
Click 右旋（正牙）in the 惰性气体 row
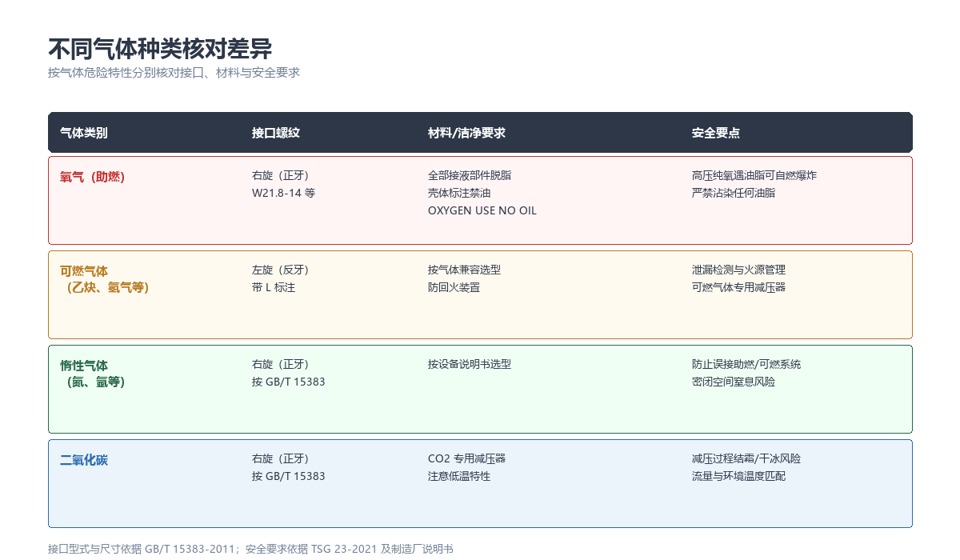pyautogui.click(x=280, y=364)
